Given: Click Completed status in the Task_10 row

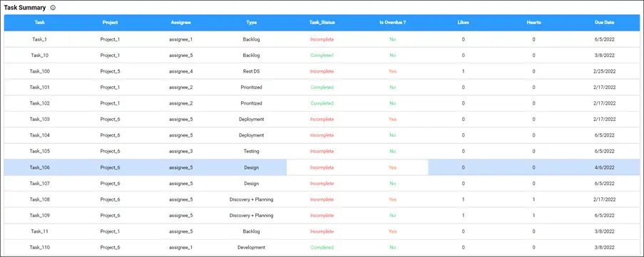Looking at the screenshot, I should click(x=322, y=56).
